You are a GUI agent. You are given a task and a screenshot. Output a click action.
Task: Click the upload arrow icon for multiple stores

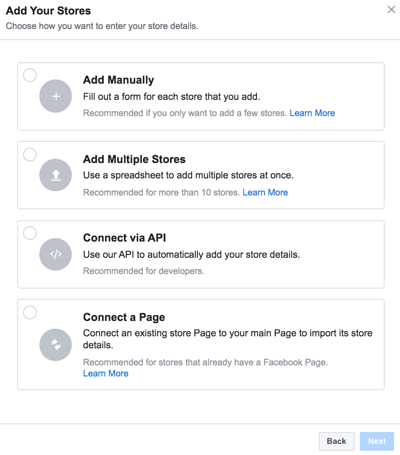click(x=56, y=175)
